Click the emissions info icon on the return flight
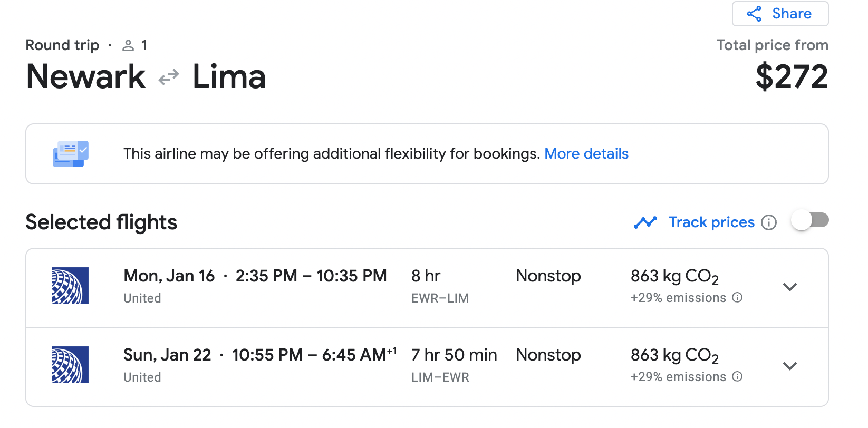 pyautogui.click(x=738, y=376)
